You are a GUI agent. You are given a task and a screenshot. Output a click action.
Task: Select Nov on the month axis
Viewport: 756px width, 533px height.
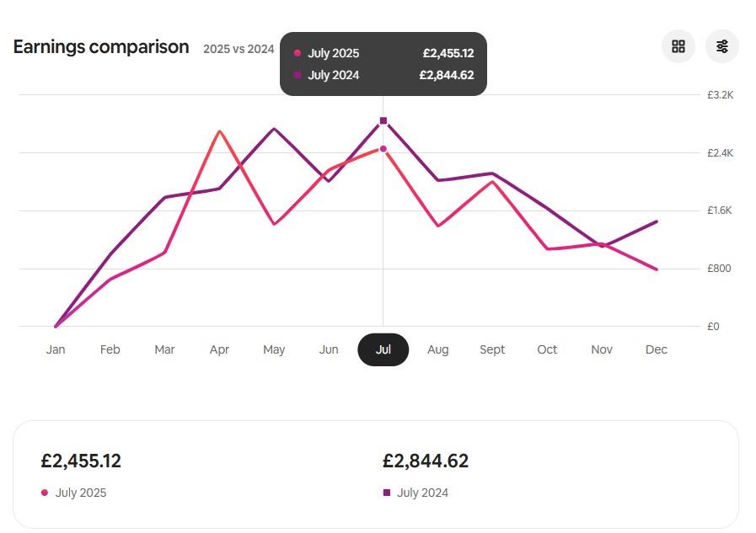point(602,349)
